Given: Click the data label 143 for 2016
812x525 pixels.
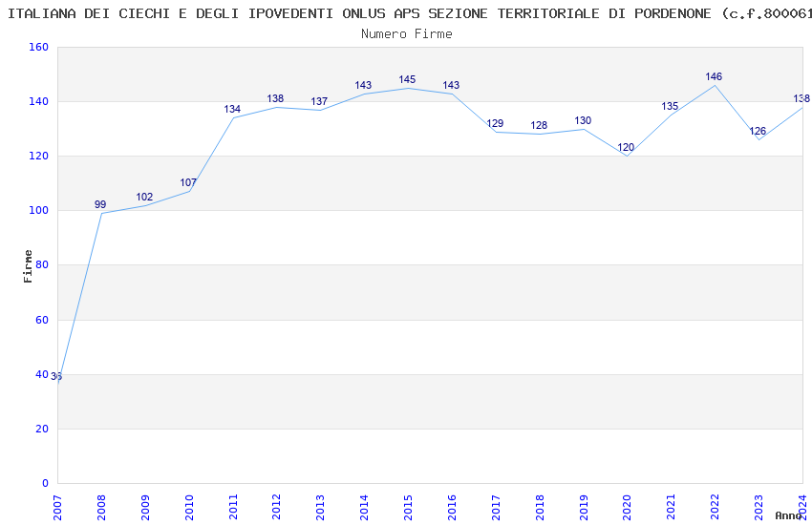Looking at the screenshot, I should [x=451, y=85].
